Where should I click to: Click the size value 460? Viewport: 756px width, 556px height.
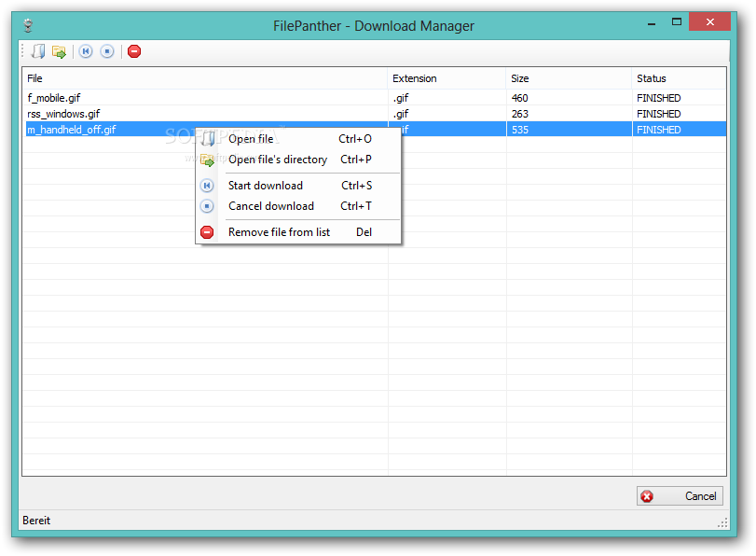(x=520, y=98)
